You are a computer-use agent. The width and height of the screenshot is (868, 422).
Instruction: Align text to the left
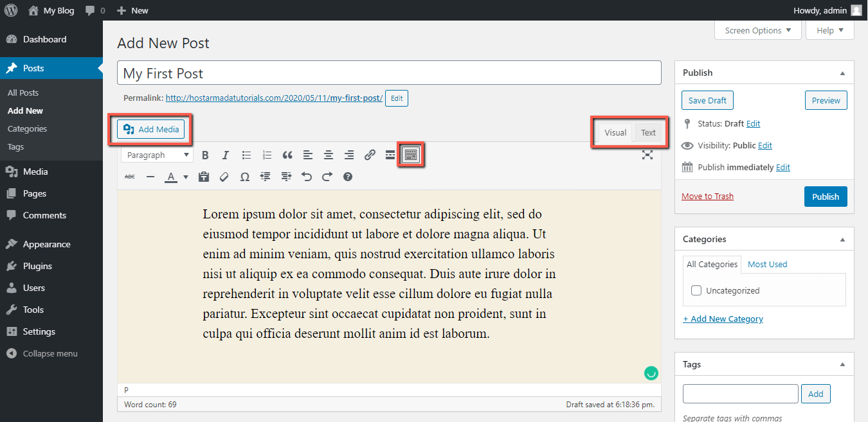click(308, 155)
